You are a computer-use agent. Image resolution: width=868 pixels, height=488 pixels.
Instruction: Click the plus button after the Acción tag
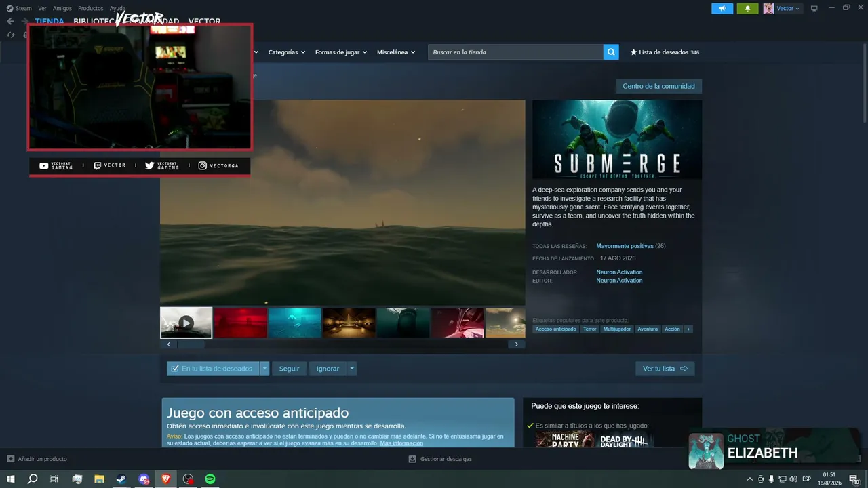pos(688,329)
